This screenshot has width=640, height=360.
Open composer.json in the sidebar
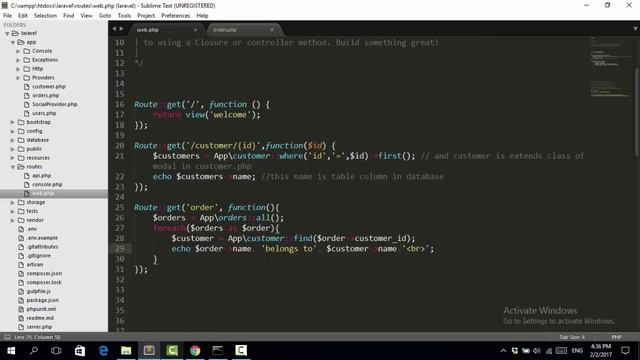click(x=44, y=273)
